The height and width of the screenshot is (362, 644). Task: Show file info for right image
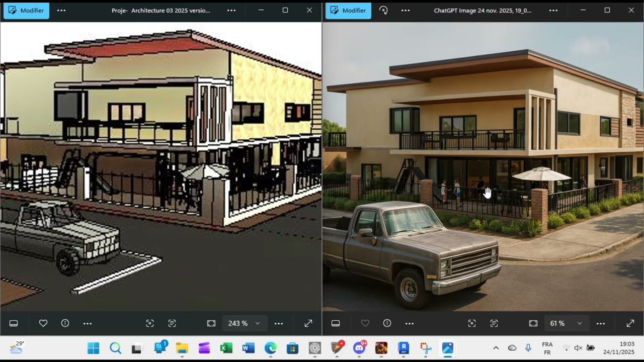point(387,323)
